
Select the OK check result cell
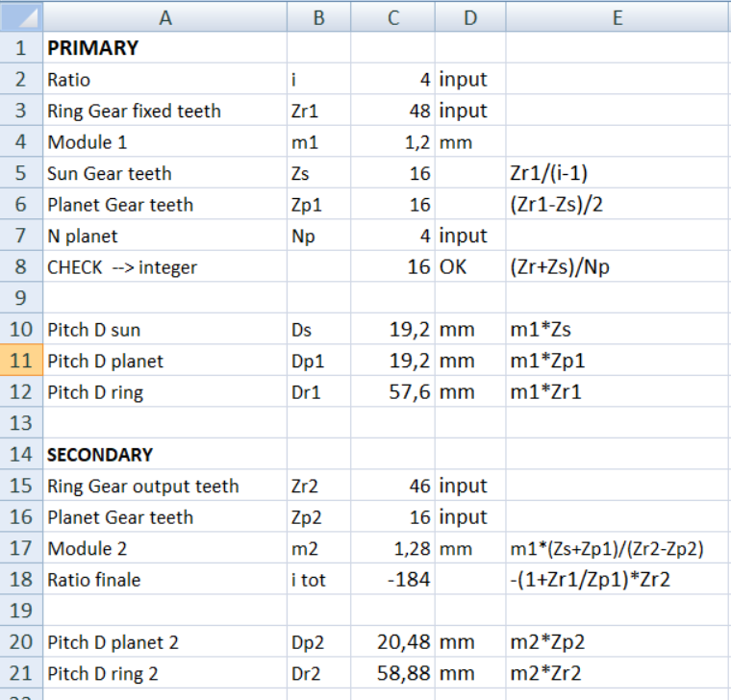[x=469, y=267]
